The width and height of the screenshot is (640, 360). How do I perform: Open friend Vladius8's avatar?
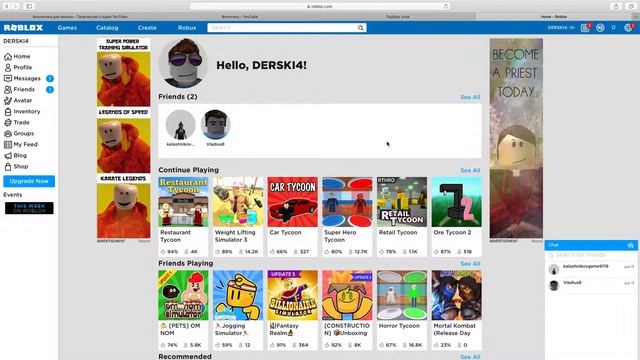pos(216,124)
